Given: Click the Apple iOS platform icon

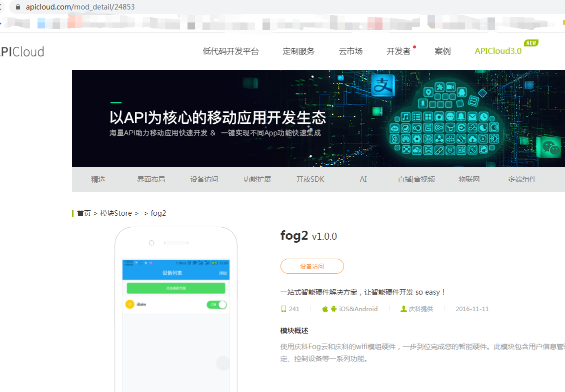Looking at the screenshot, I should 325,309.
